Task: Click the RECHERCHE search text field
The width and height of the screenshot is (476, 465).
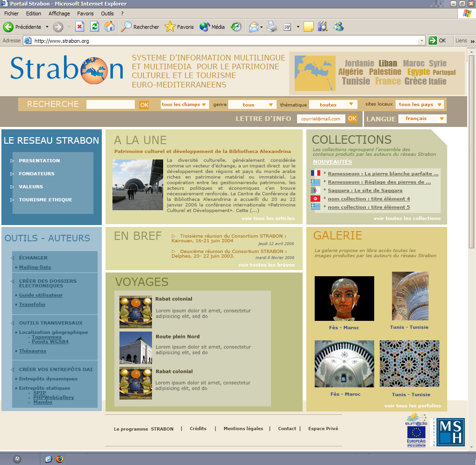Action: (111, 105)
